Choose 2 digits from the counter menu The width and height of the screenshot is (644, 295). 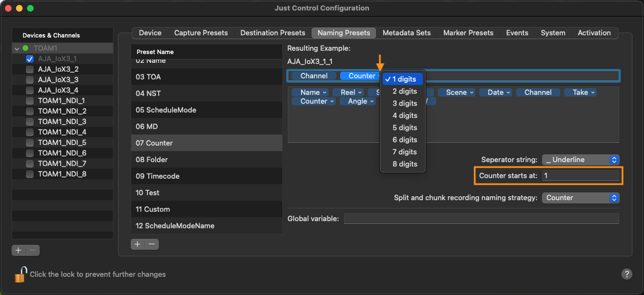[x=402, y=91]
